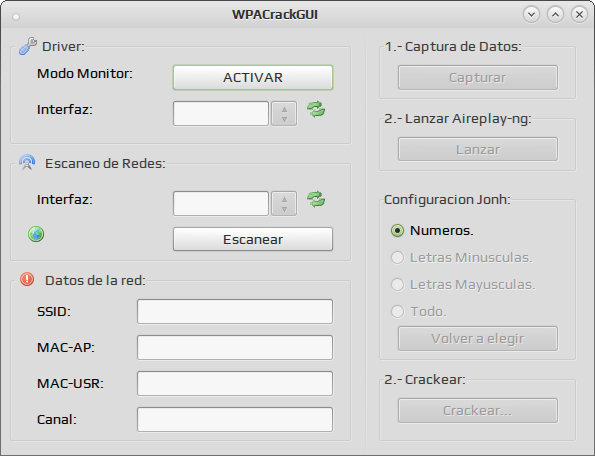The width and height of the screenshot is (595, 456).
Task: Click the antenna icon beside Escaneo de Redes
Action: pos(27,162)
